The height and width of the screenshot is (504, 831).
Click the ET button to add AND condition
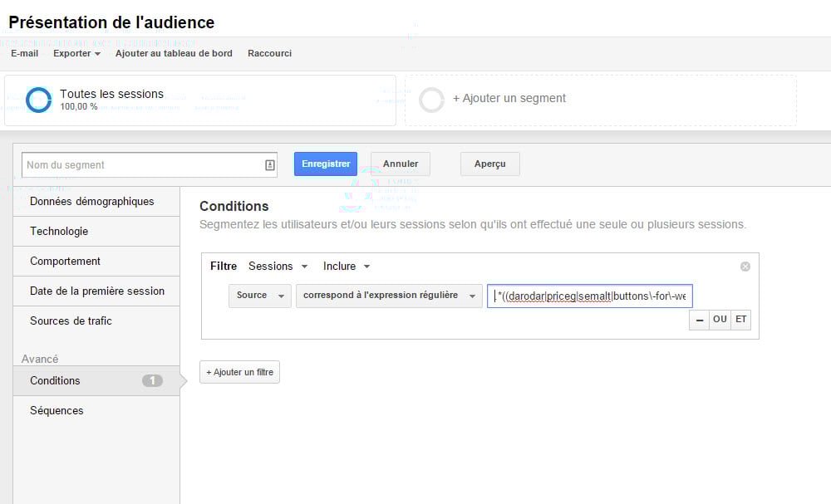[x=741, y=320]
